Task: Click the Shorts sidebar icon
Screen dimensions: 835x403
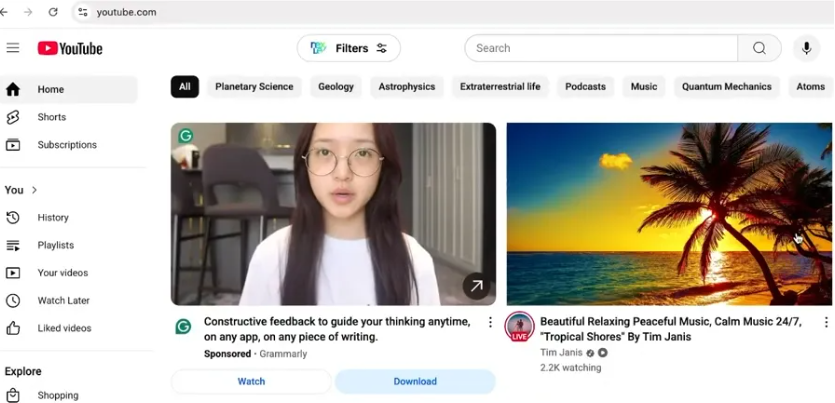Action: tap(13, 117)
